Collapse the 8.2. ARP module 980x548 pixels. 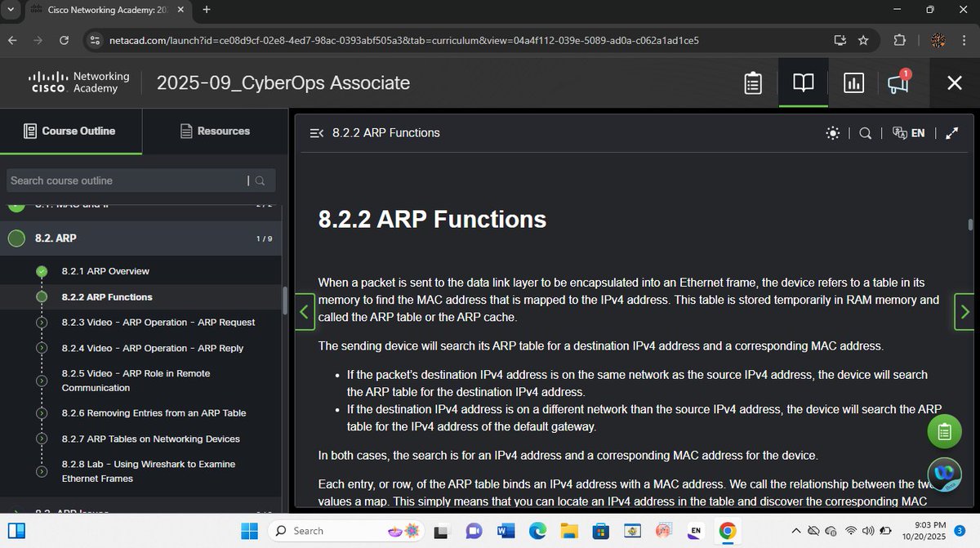[x=140, y=238]
